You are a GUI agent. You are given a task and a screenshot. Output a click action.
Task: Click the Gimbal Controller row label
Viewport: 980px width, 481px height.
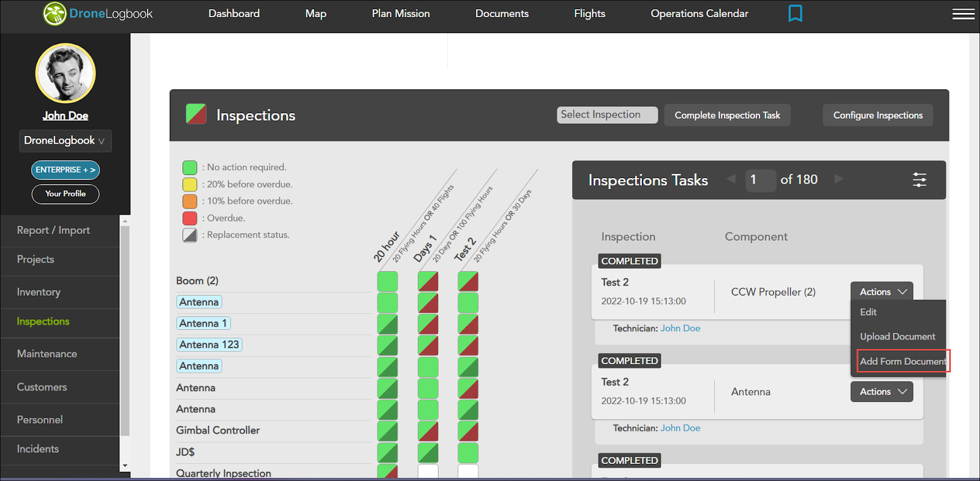[x=217, y=431]
